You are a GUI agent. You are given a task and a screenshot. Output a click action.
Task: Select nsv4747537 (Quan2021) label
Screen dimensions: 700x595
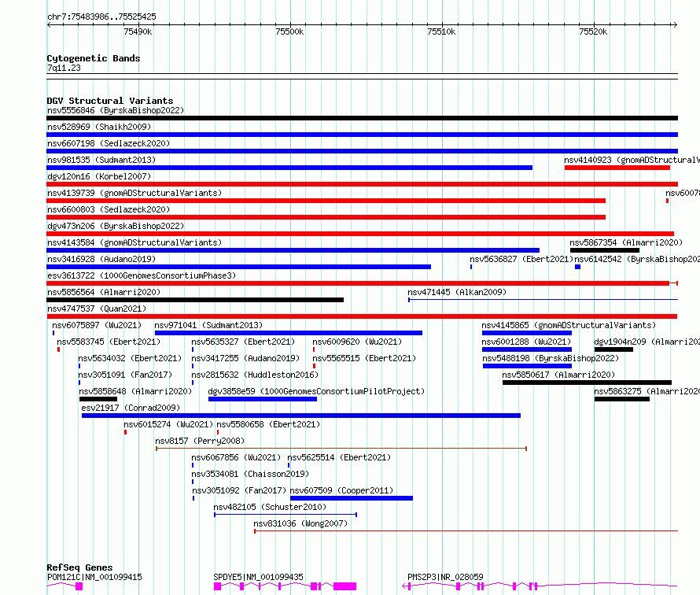97,309
